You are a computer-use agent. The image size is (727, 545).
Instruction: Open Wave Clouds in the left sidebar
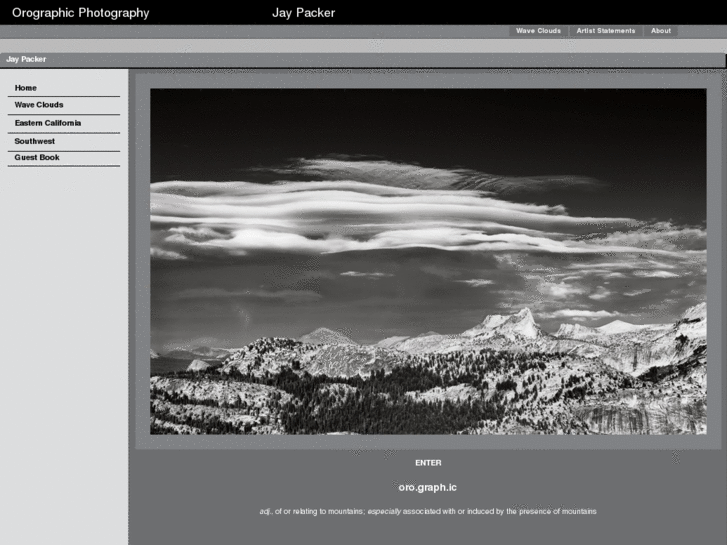[x=39, y=105]
